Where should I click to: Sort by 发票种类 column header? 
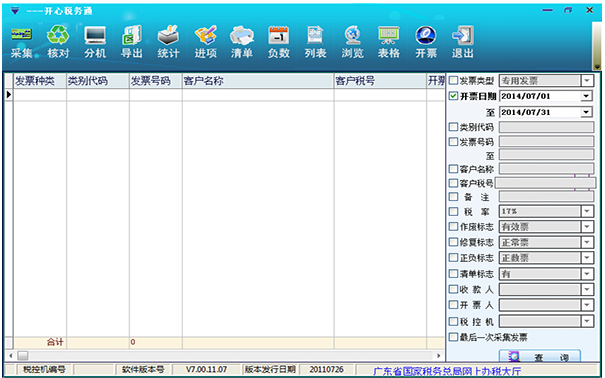click(x=40, y=81)
